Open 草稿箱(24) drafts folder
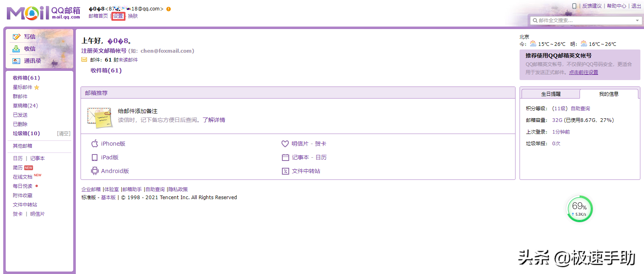The width and height of the screenshot is (644, 274). pos(25,106)
